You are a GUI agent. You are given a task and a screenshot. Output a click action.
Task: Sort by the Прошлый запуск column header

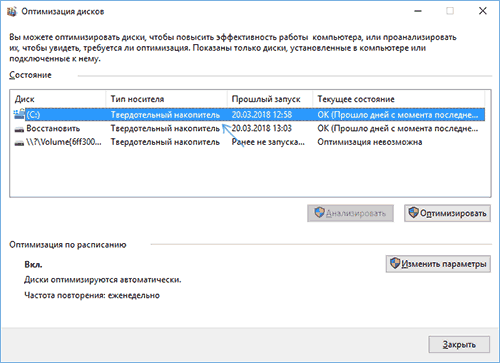click(270, 99)
